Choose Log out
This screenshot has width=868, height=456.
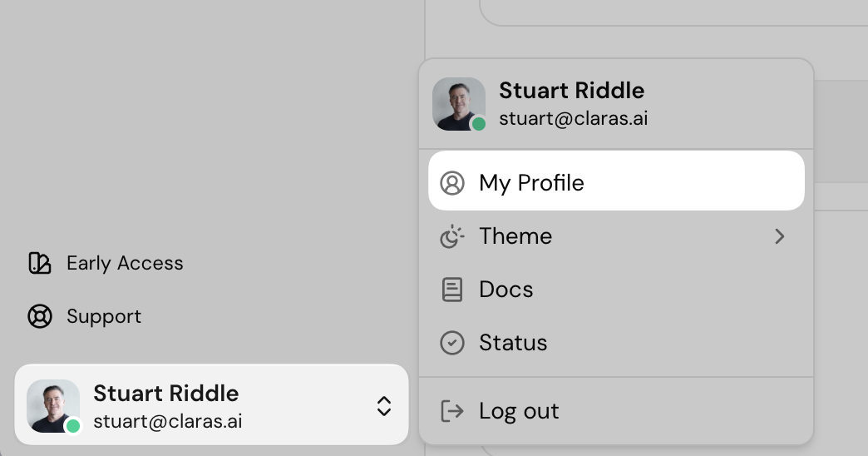616,411
